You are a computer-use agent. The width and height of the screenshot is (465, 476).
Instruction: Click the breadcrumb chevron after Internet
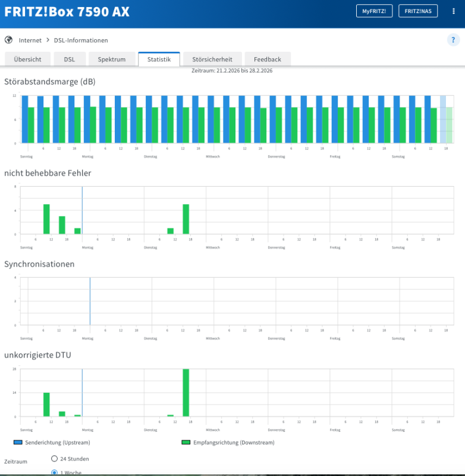[48, 40]
